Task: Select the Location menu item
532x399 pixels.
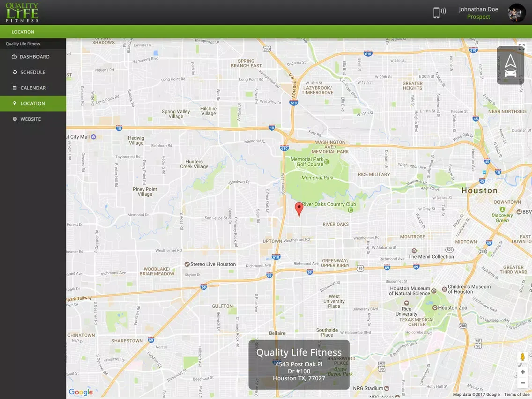Action: [x=33, y=103]
